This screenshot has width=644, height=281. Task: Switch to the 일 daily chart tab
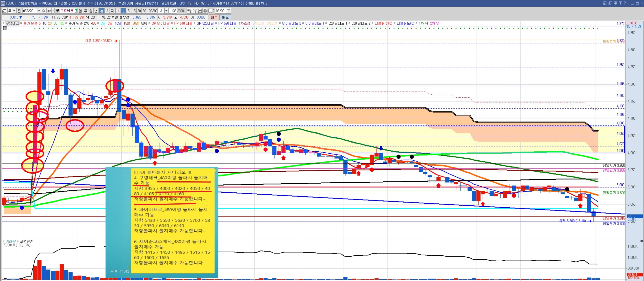click(80, 11)
